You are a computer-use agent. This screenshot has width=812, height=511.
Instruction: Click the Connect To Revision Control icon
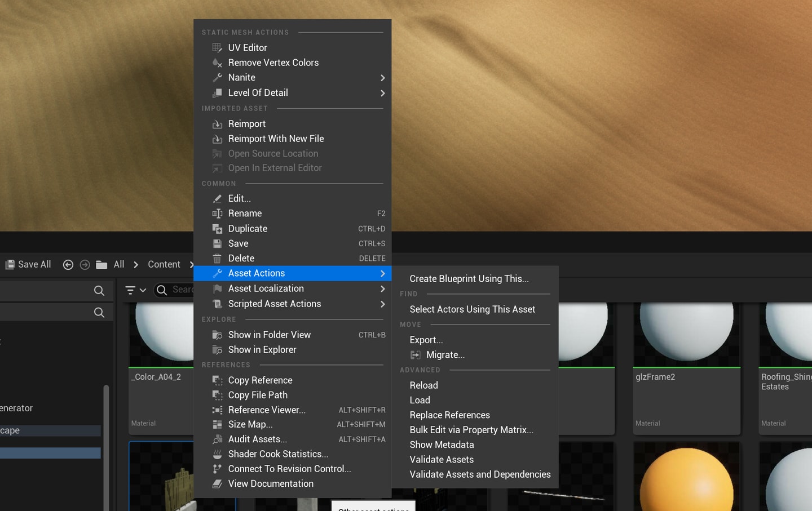(217, 469)
